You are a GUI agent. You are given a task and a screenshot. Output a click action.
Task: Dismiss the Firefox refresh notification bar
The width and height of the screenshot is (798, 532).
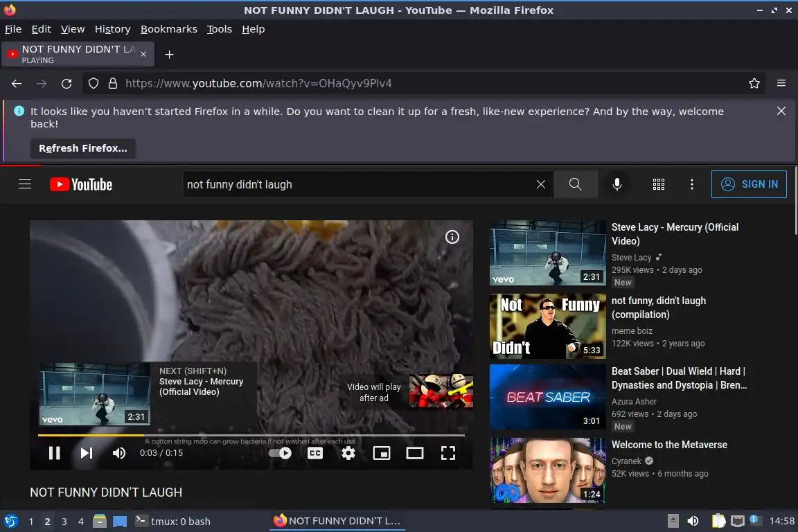pyautogui.click(x=781, y=110)
